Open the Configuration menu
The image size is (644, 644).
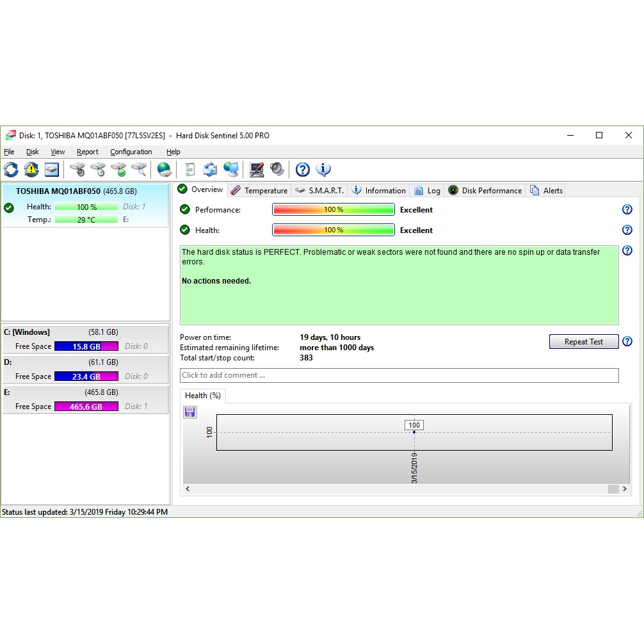tap(131, 152)
